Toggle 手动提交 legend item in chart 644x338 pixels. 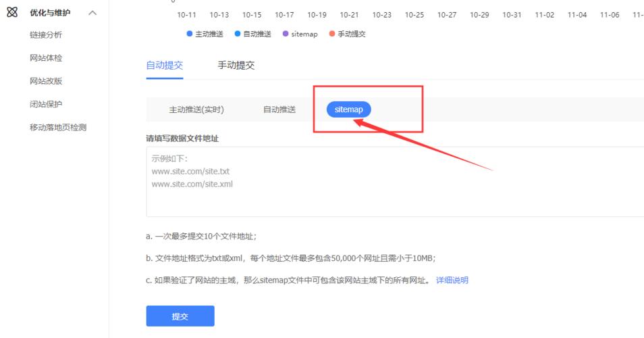348,34
